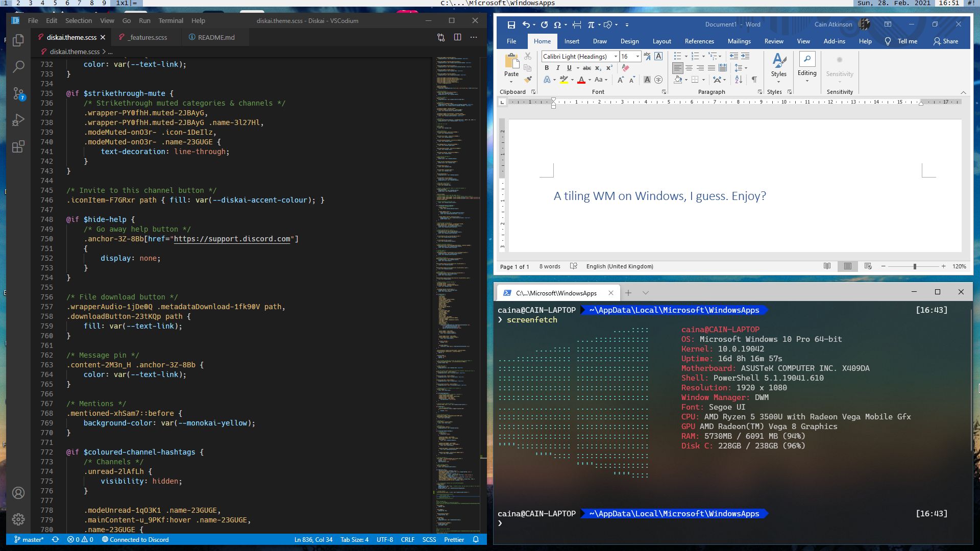Open VSCodium settings via the gear icon

pyautogui.click(x=18, y=519)
